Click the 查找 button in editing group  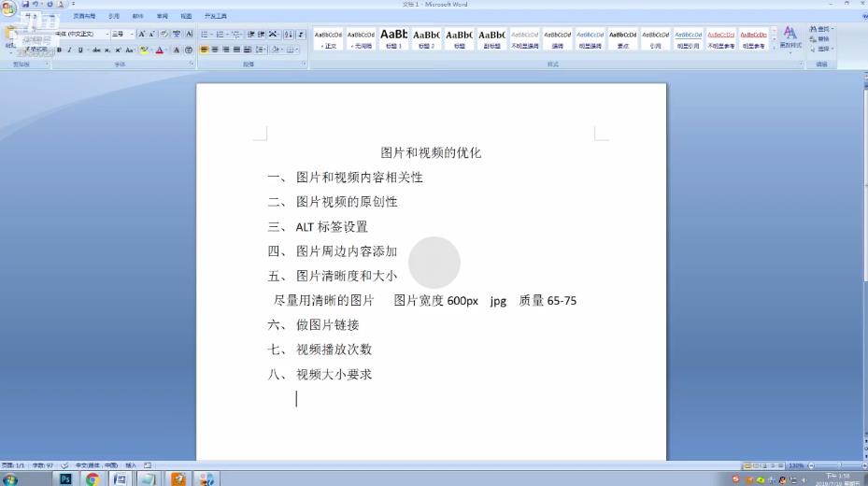pyautogui.click(x=821, y=30)
